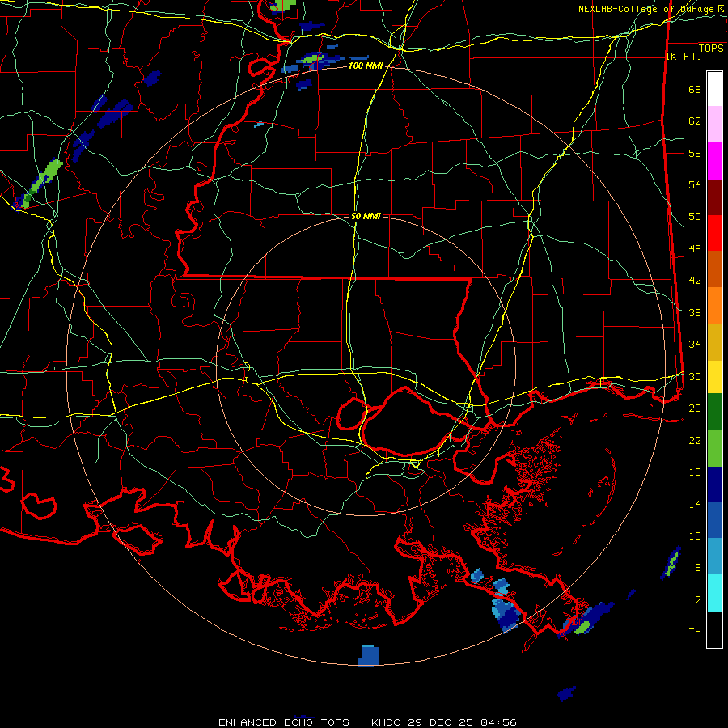Pick the bright yellow legend swatch
Viewport: 728px width, 728px height.
714,377
